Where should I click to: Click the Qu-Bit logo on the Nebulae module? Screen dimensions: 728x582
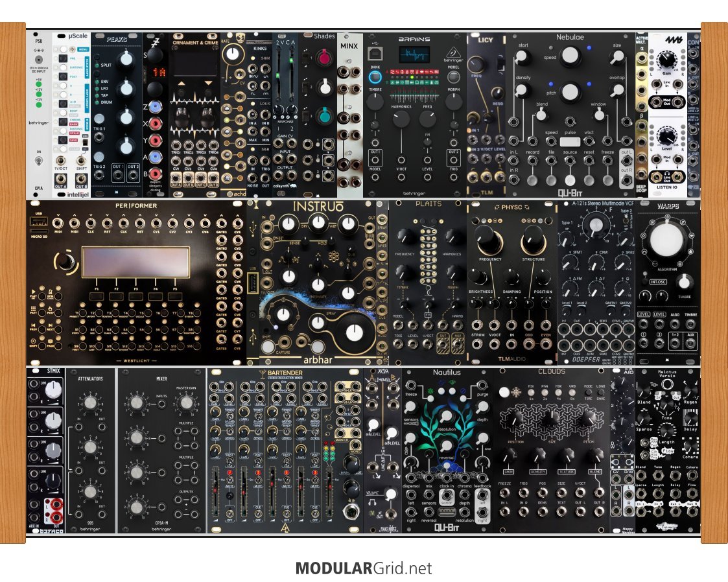coord(570,192)
